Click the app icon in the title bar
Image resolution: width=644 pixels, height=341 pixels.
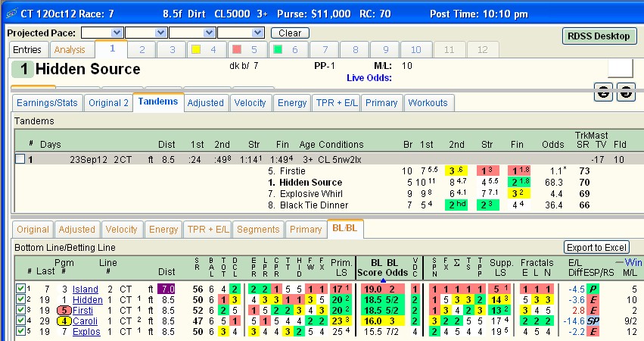[x=11, y=14]
